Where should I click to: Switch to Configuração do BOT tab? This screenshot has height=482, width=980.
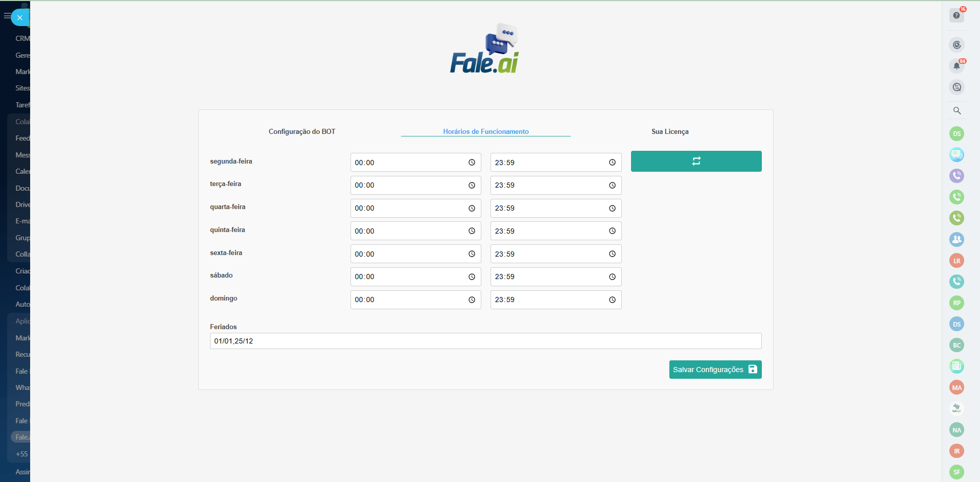(x=302, y=131)
